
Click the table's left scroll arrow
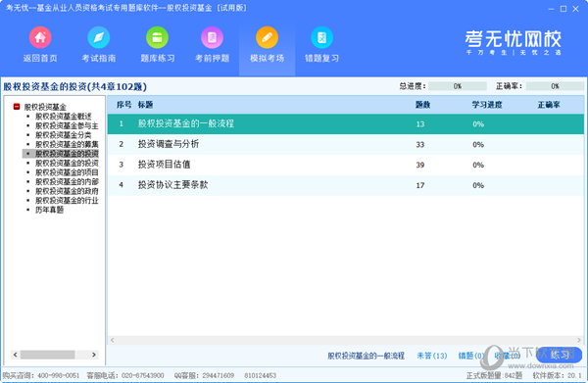point(112,340)
